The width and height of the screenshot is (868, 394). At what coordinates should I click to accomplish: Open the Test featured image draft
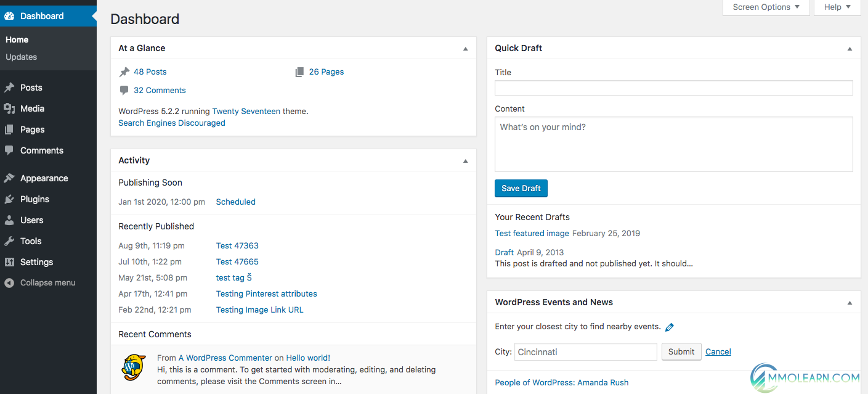(532, 234)
